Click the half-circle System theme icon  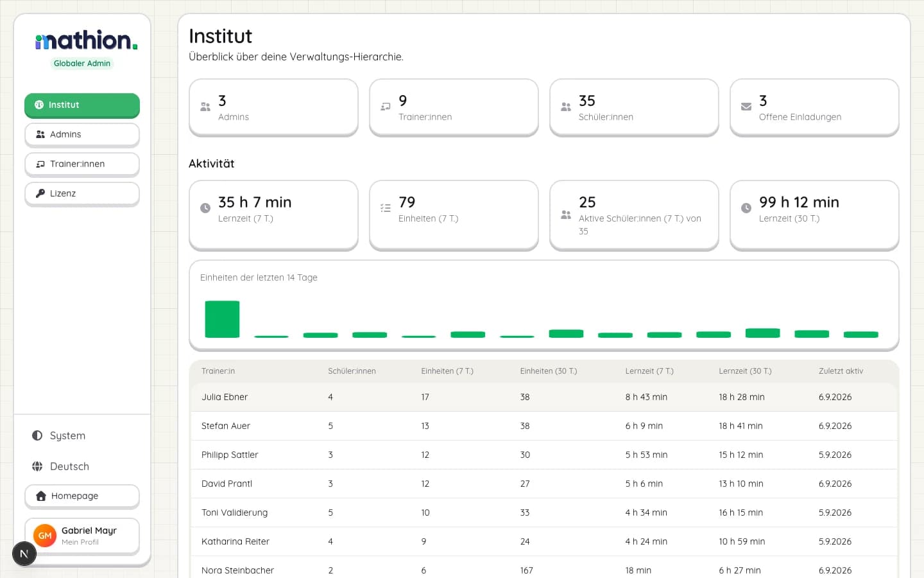point(37,435)
